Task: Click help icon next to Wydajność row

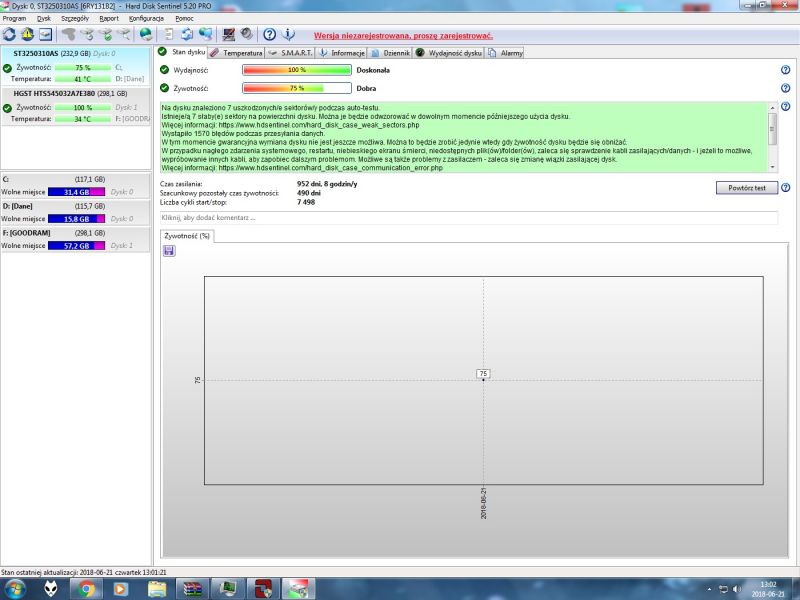Action: (786, 70)
